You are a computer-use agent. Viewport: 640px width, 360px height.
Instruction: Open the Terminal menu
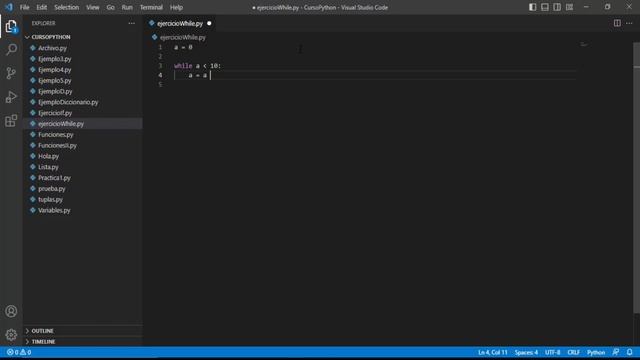pos(151,7)
